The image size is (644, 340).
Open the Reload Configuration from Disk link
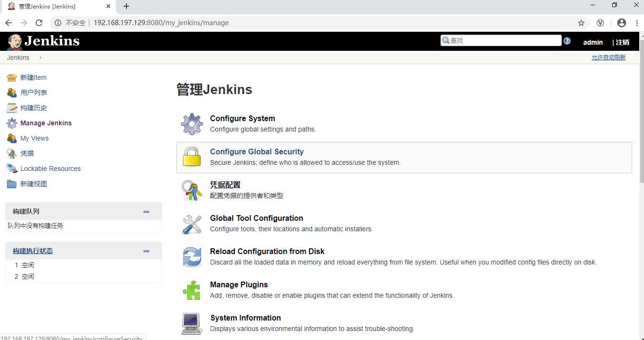coord(267,251)
